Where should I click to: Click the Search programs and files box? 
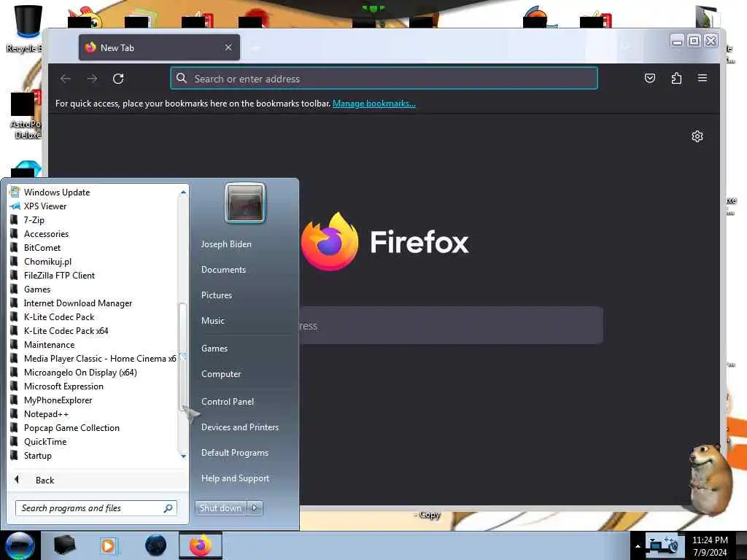[96, 508]
